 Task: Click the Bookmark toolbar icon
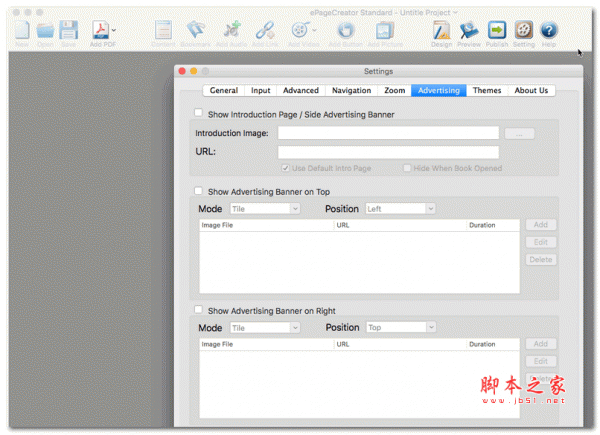tap(196, 30)
